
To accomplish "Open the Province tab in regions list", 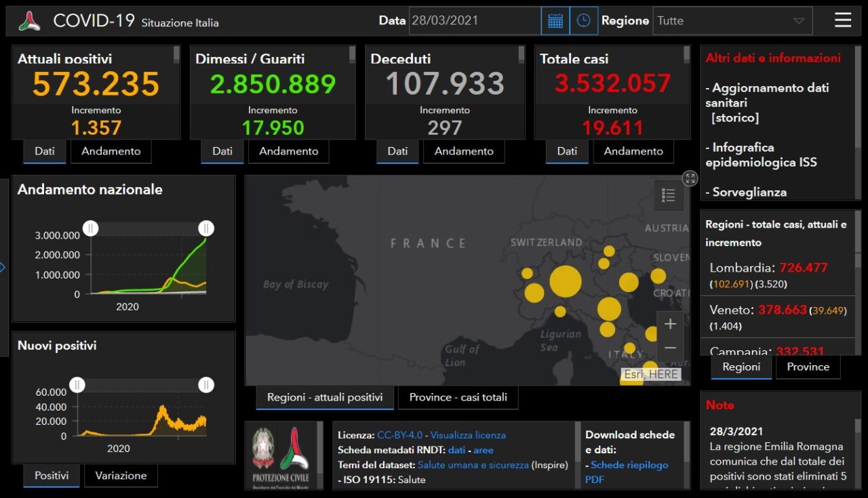I will (x=808, y=367).
